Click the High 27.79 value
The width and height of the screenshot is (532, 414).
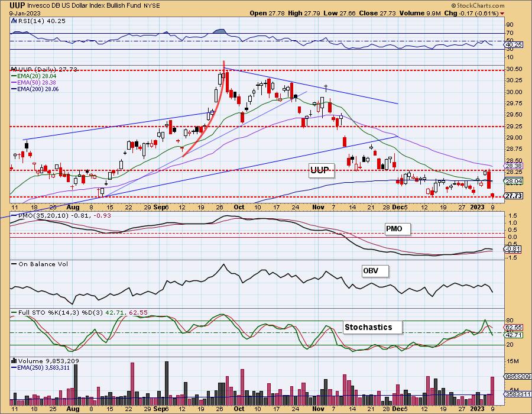303,13
